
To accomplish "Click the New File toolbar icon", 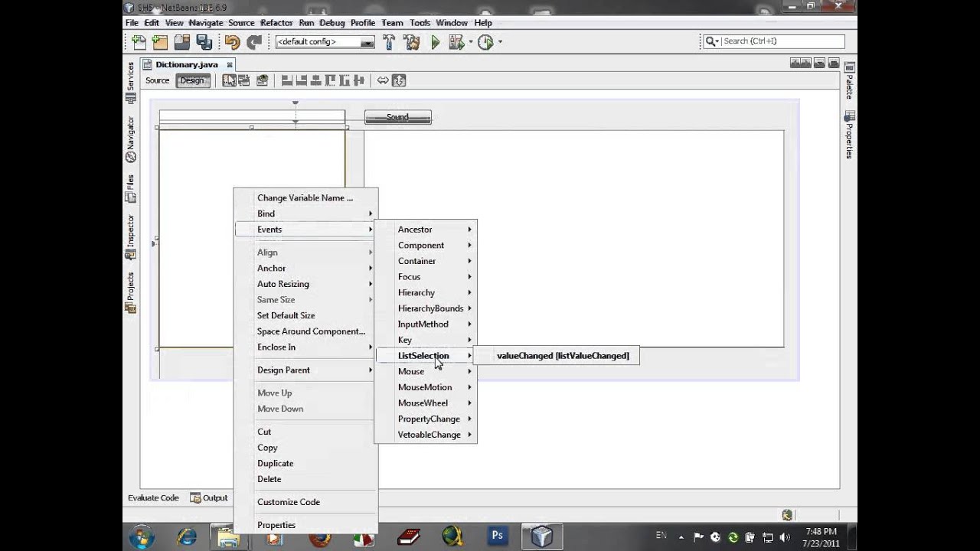I will pos(139,42).
